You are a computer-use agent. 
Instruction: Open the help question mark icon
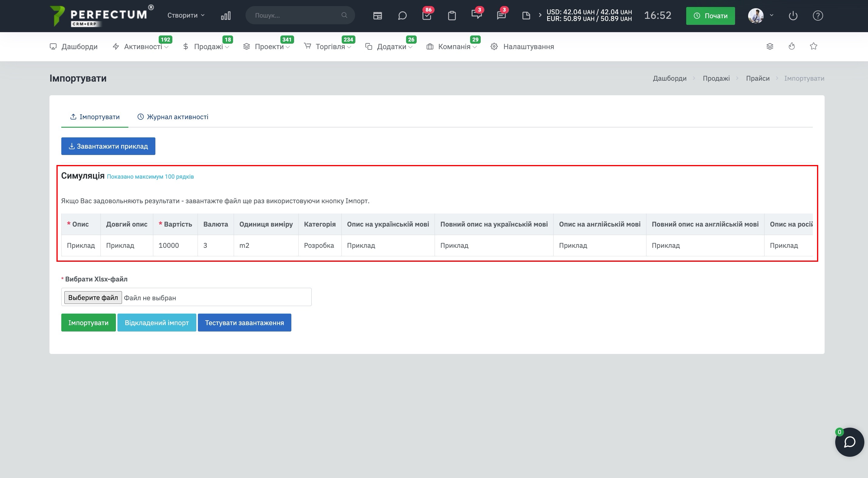click(818, 15)
